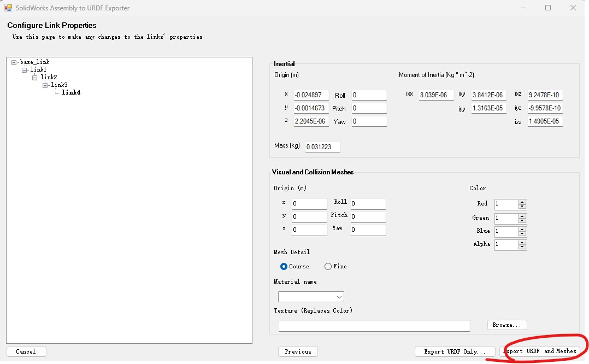Image resolution: width=589 pixels, height=364 pixels.
Task: Edit the inertial origin x field
Action: click(311, 95)
